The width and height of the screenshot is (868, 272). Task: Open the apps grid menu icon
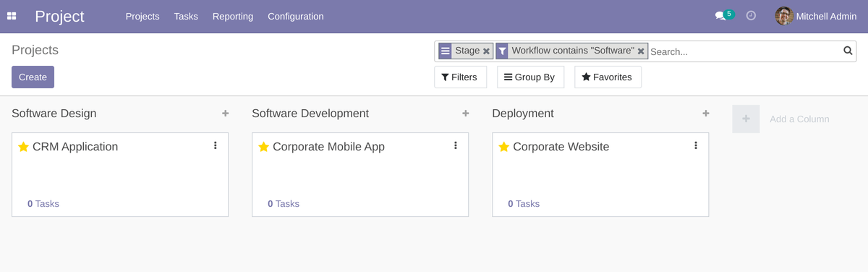point(12,16)
